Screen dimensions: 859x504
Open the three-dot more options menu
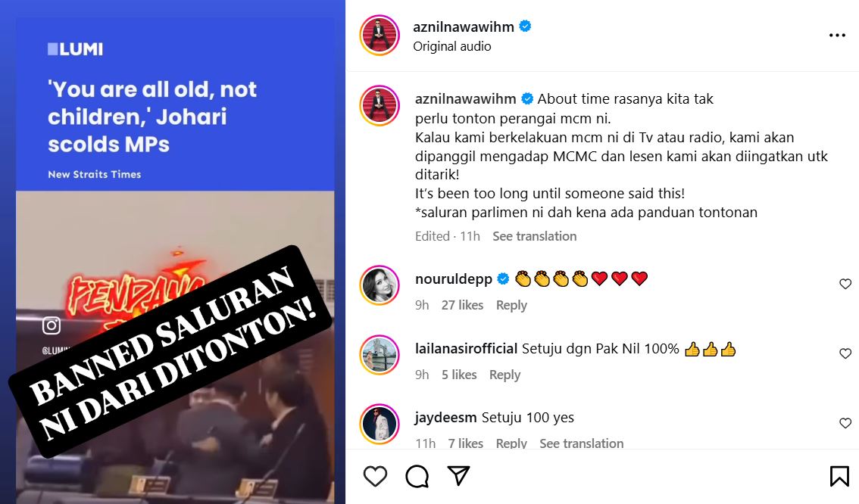coord(837,36)
